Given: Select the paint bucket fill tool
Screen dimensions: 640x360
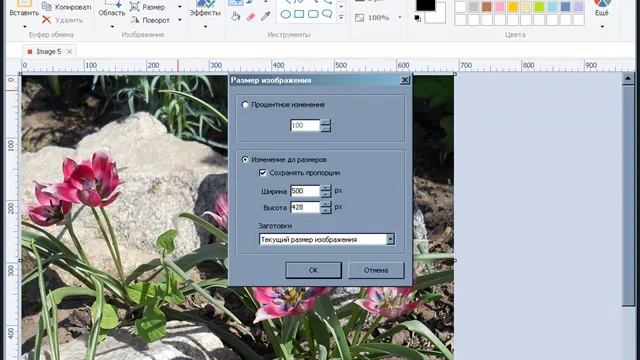Looking at the screenshot, I should (236, 16).
